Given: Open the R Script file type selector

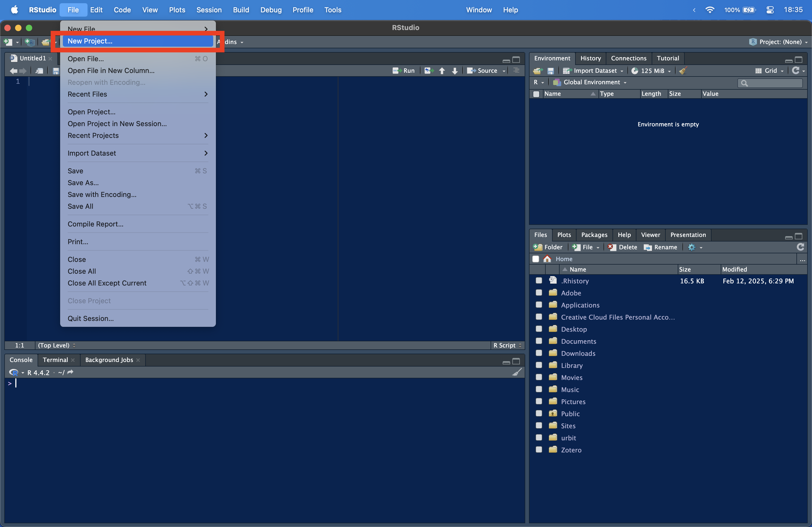Looking at the screenshot, I should tap(507, 345).
